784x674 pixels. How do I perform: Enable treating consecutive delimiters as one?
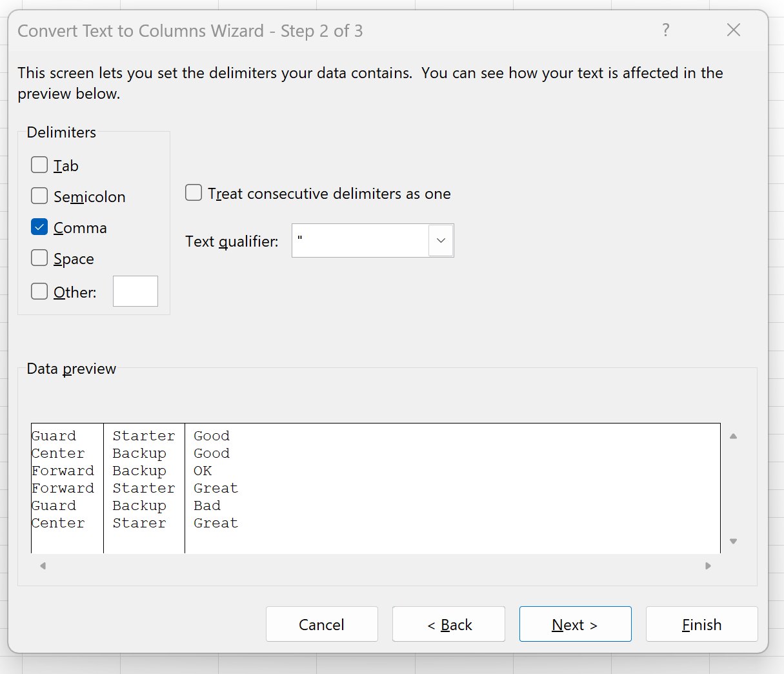[x=194, y=192]
